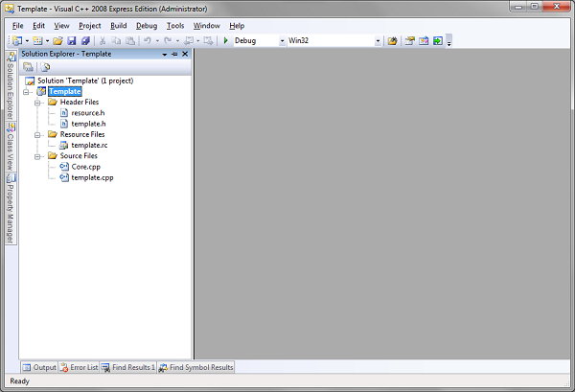Image resolution: width=575 pixels, height=392 pixels.
Task: Switch to Class View side tab
Action: [x=11, y=147]
